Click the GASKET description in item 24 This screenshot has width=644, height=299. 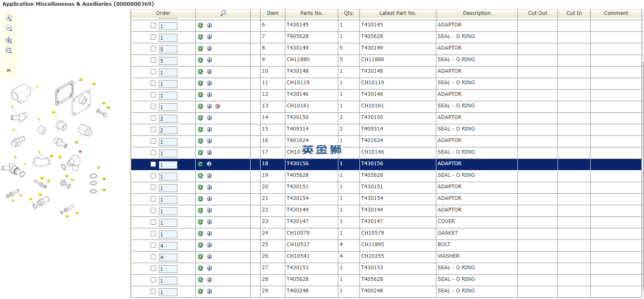point(448,233)
